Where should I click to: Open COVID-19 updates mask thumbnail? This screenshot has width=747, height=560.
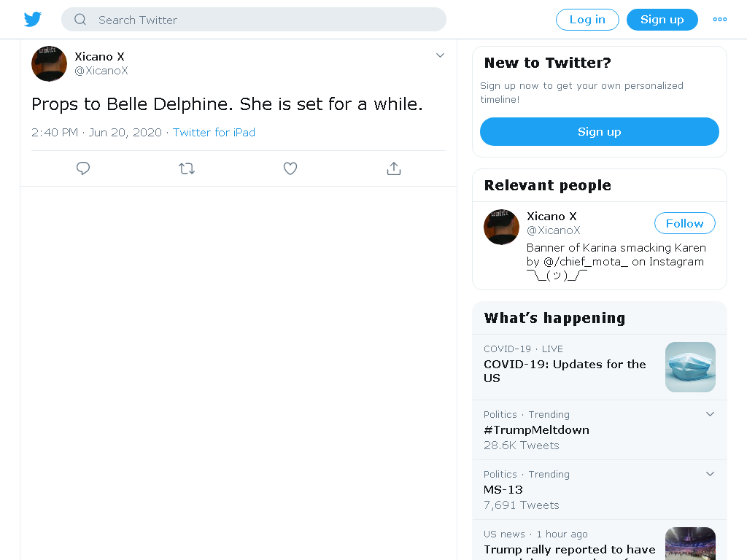point(690,367)
